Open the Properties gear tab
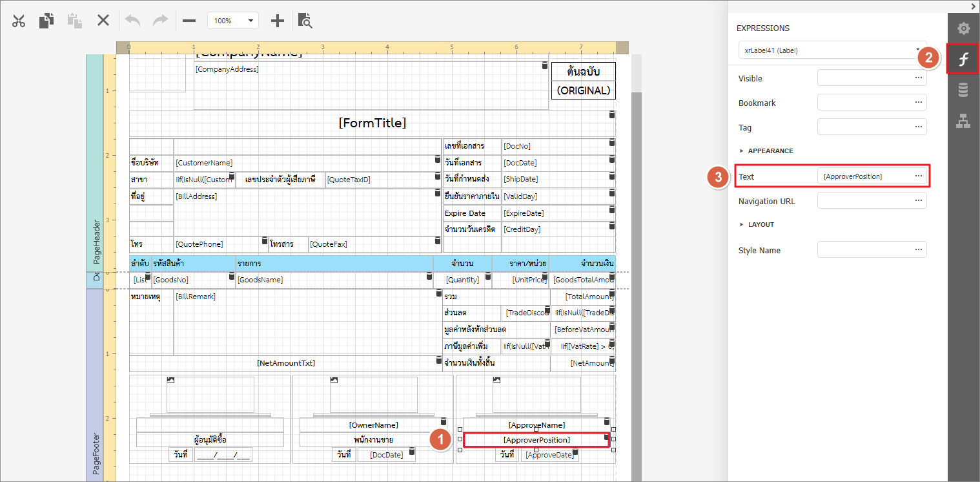This screenshot has width=980, height=482. click(x=963, y=28)
